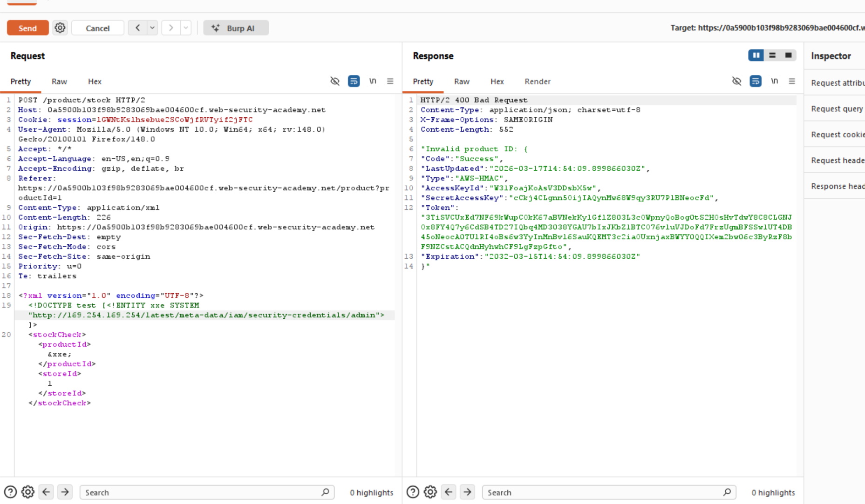Open the Request panel options menu
865x504 pixels.
click(390, 81)
